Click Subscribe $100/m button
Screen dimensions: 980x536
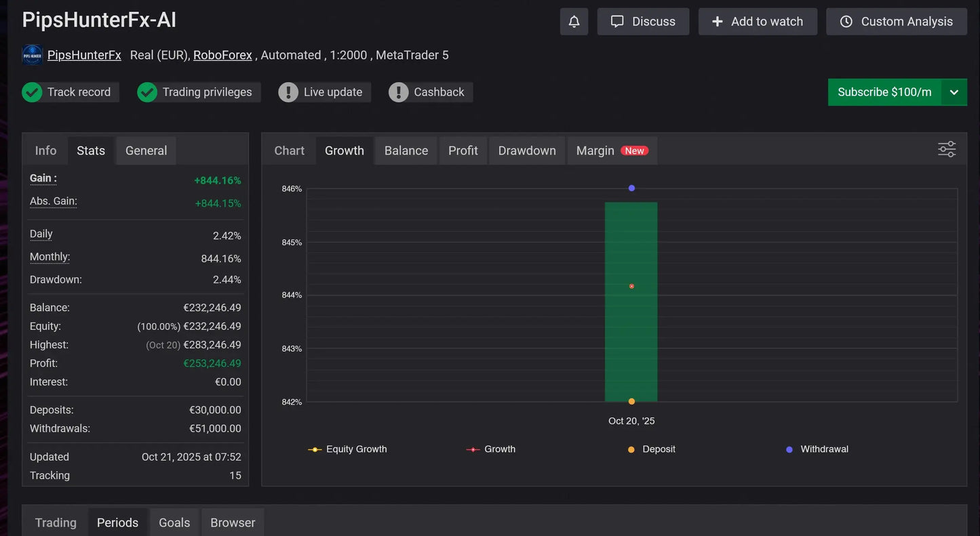coord(884,92)
